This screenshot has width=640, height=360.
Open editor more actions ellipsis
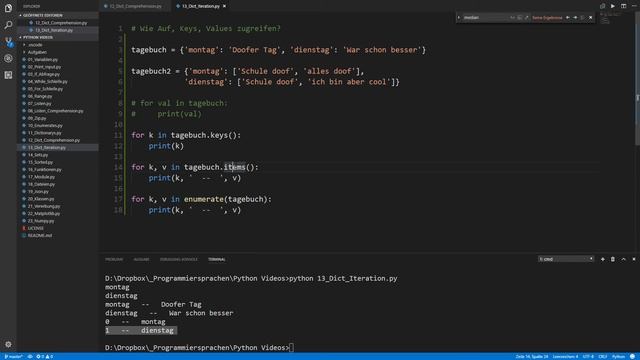tap(634, 6)
